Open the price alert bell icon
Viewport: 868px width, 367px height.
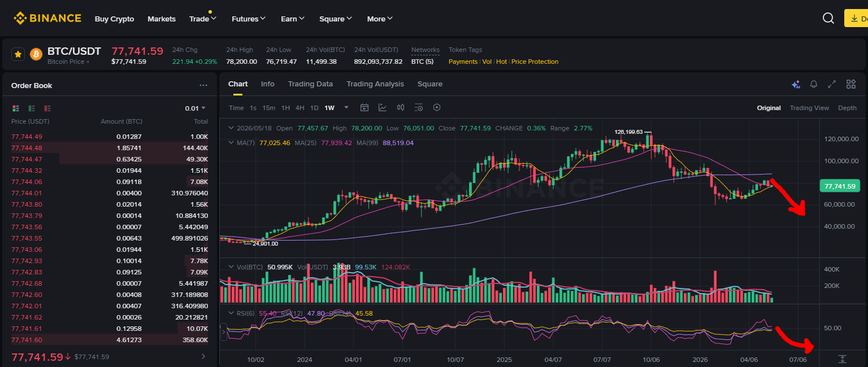point(814,84)
